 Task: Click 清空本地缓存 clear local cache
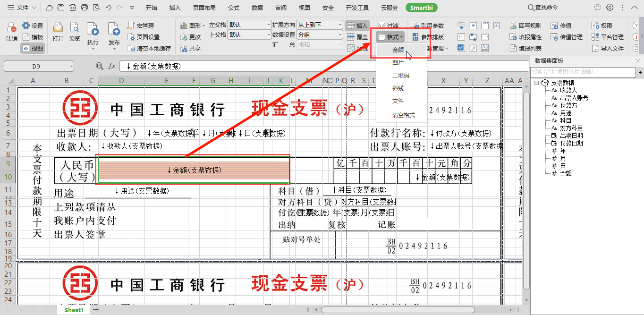pos(150,48)
